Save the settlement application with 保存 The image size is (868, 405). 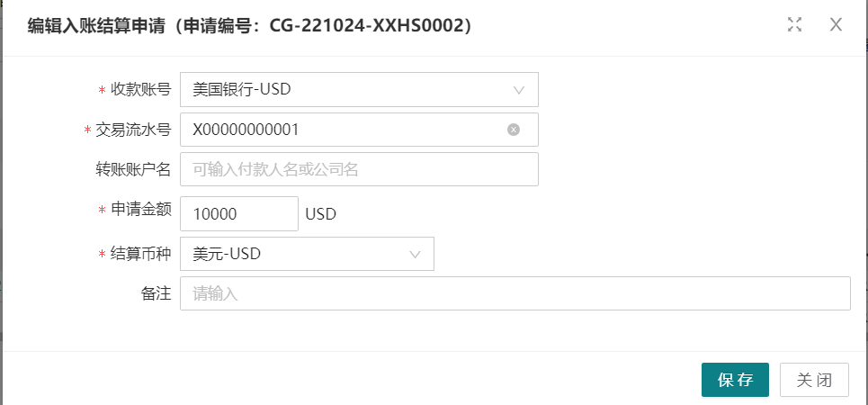735,380
